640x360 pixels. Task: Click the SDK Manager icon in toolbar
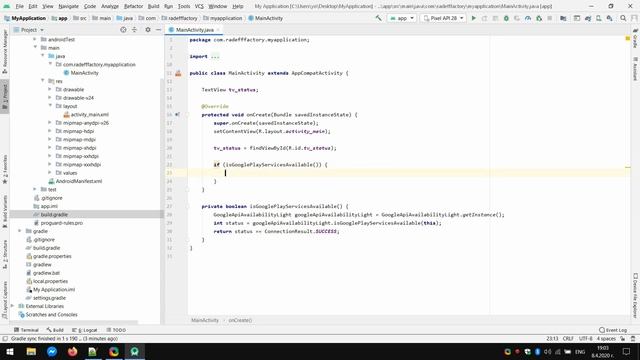(609, 18)
